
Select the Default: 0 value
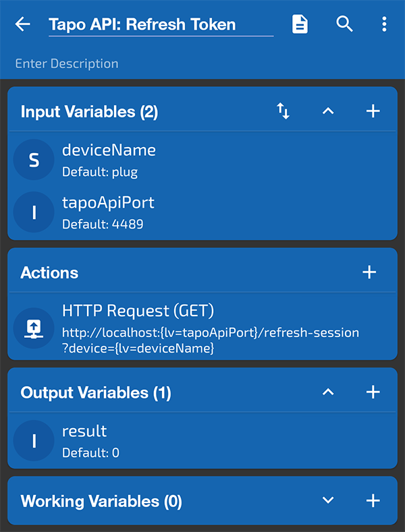[90, 453]
